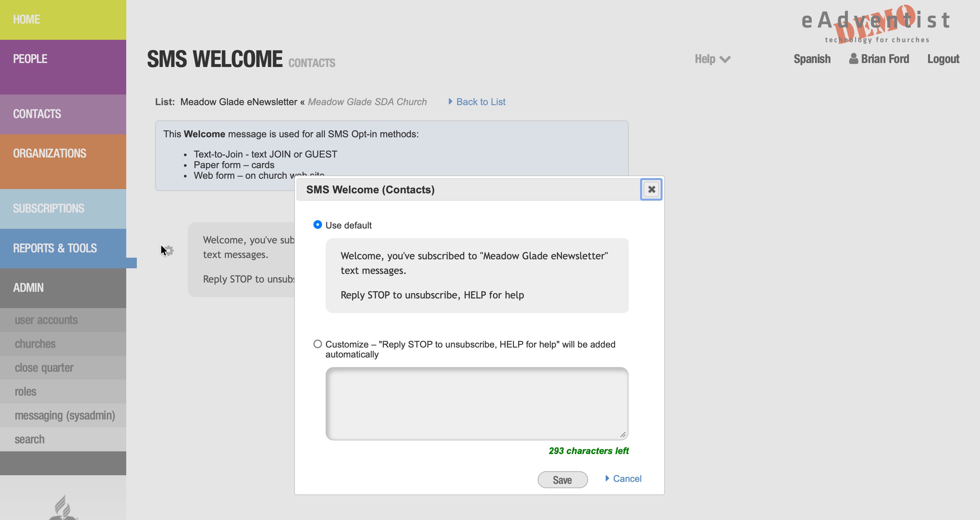Click the Back to List link
980x520 pixels.
481,101
